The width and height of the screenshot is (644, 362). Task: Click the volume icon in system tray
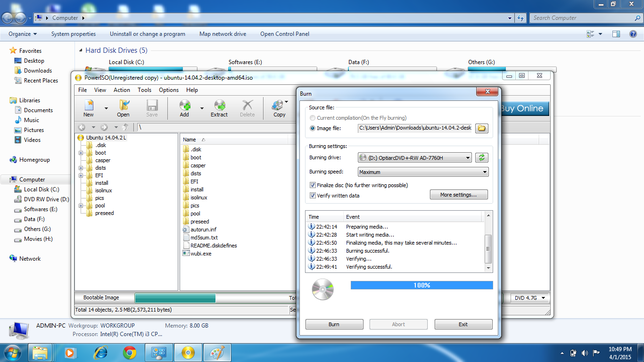point(585,353)
